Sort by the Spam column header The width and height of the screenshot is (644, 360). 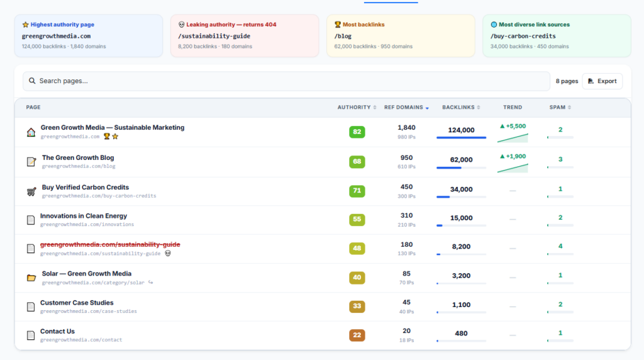pyautogui.click(x=560, y=107)
